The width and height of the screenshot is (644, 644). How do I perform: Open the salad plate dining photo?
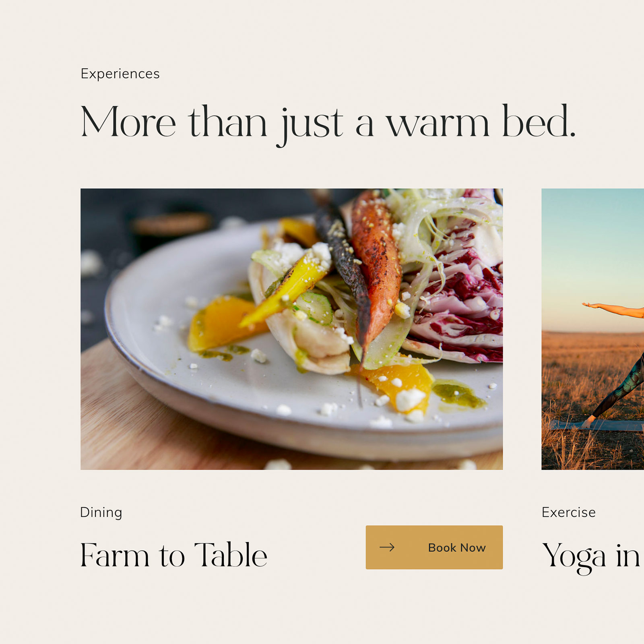coord(291,329)
